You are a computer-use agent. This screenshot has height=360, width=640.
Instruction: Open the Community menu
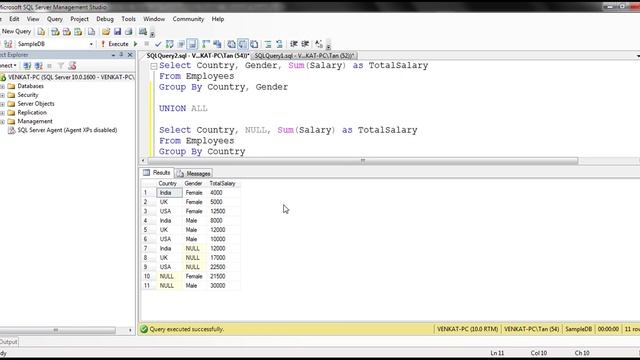pyautogui.click(x=188, y=19)
